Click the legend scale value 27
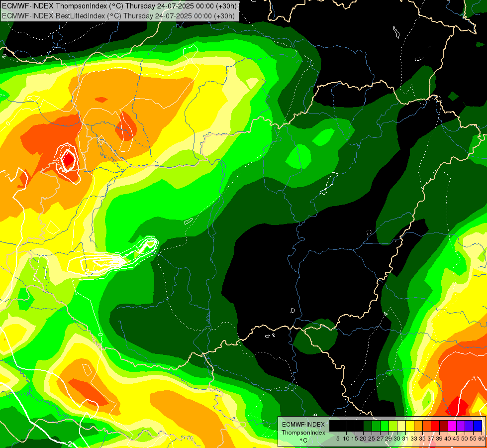The height and width of the screenshot is (448, 487). (x=380, y=439)
